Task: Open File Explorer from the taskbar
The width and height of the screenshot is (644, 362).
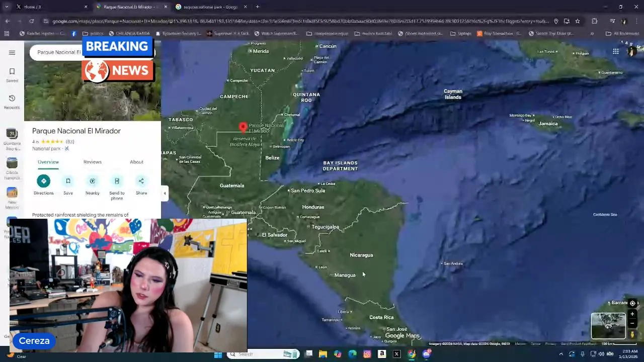Action: pyautogui.click(x=323, y=354)
